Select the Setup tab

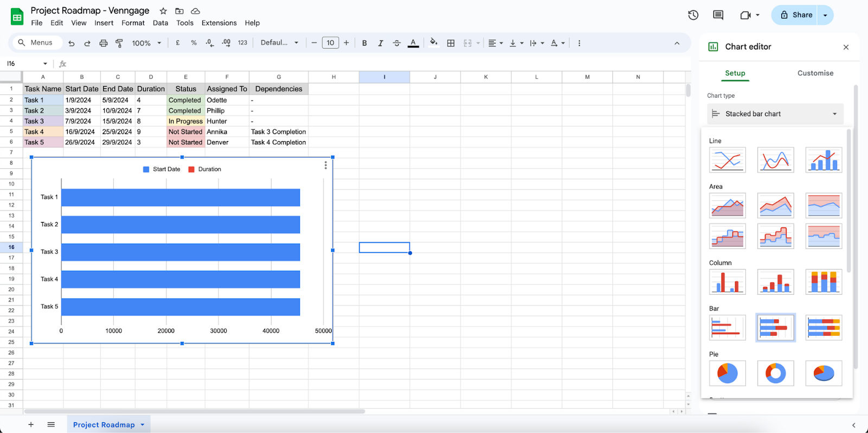point(735,73)
